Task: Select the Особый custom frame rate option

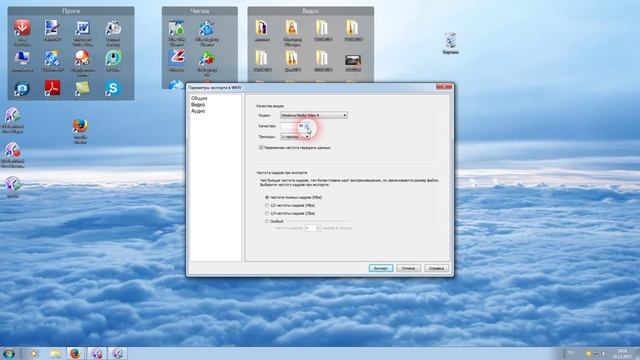Action: pyautogui.click(x=267, y=221)
